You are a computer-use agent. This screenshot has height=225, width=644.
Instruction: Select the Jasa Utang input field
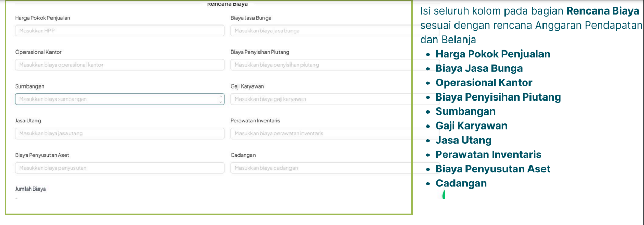120,133
